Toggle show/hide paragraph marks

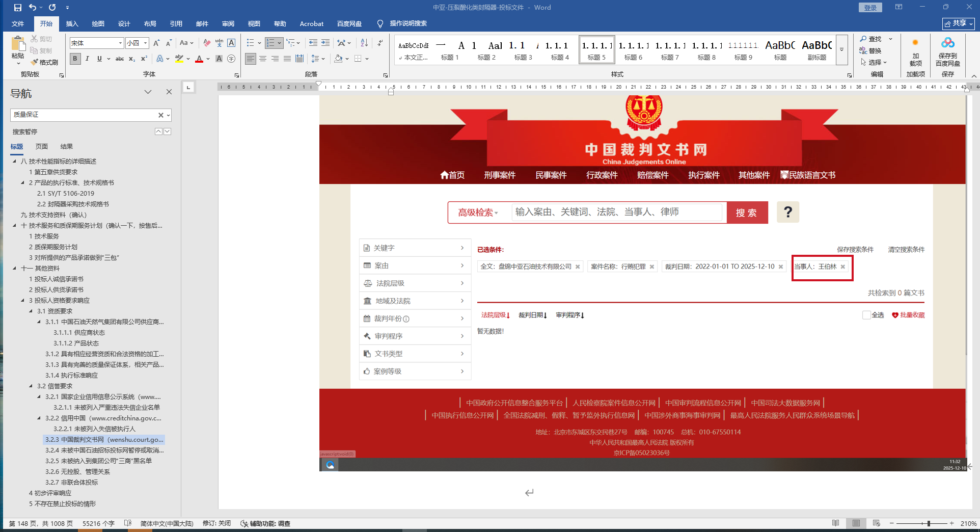(380, 43)
